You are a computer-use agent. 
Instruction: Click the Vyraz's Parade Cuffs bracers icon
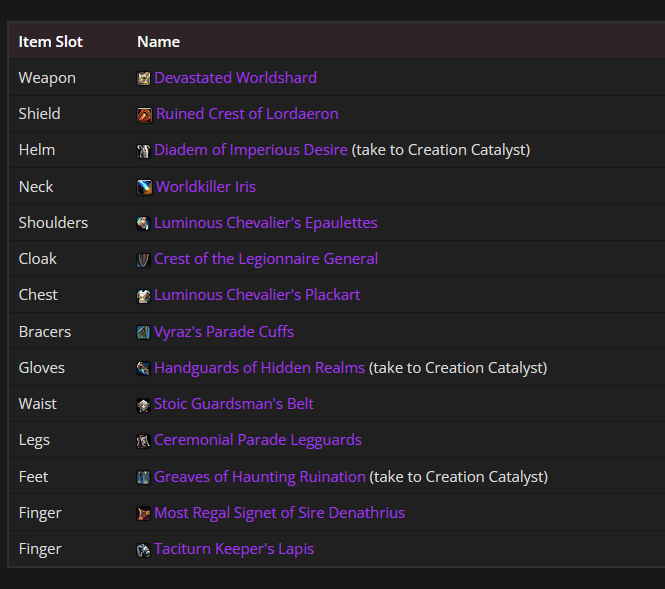click(143, 332)
